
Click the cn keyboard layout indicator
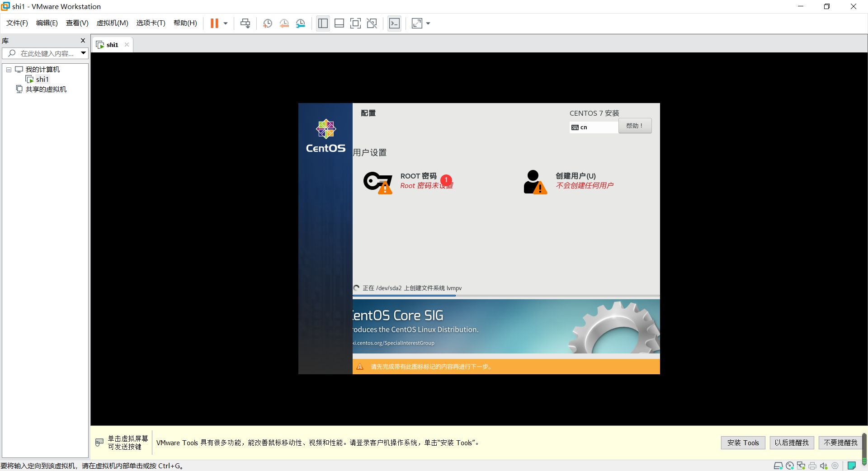point(594,127)
